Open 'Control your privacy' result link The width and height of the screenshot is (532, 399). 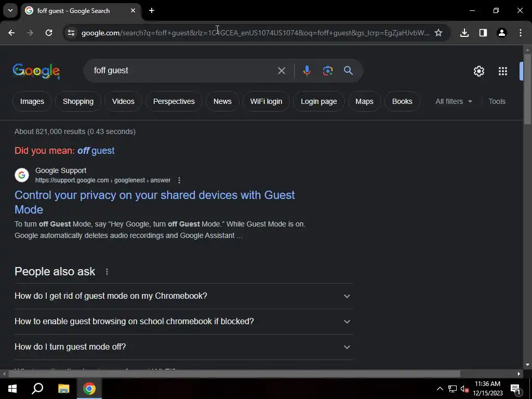coord(154,202)
